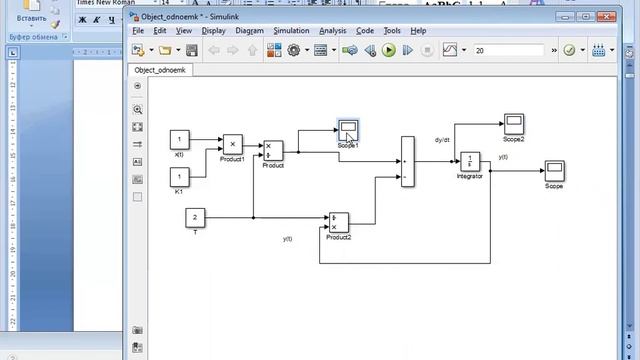The width and height of the screenshot is (640, 360).
Task: Click the Forward navigation arrow
Action: click(x=232, y=50)
